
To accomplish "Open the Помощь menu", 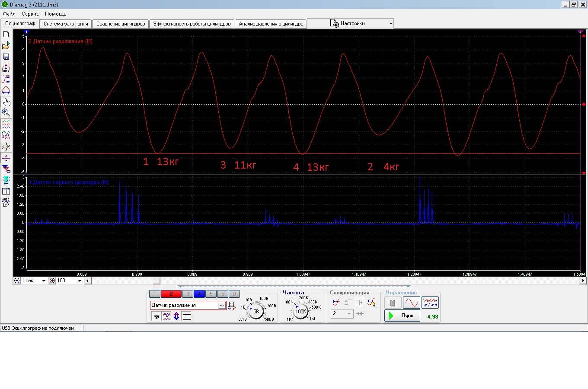I will click(x=56, y=14).
